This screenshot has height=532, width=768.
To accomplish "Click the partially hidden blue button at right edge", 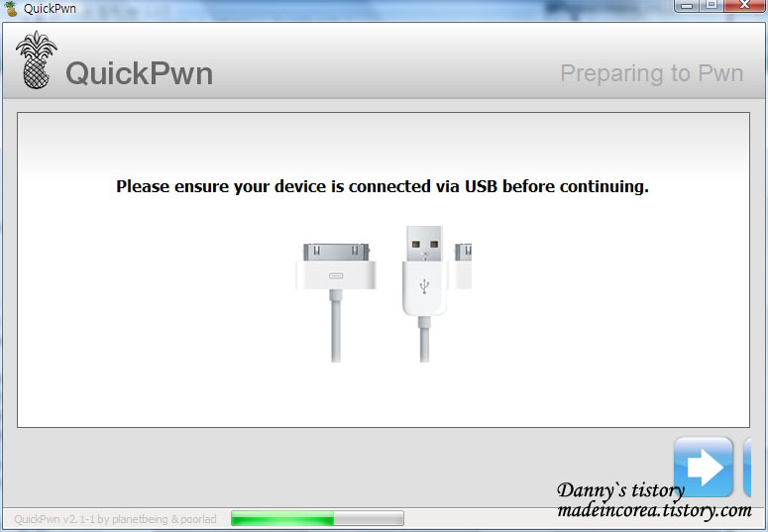I will coord(747,467).
